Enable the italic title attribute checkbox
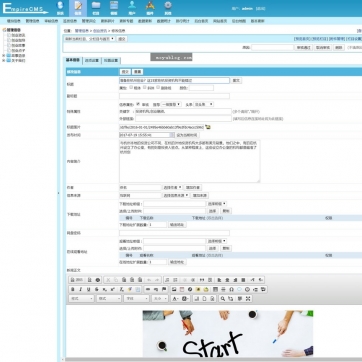Image resolution: width=362 pixels, height=362 pixels. pos(145,88)
